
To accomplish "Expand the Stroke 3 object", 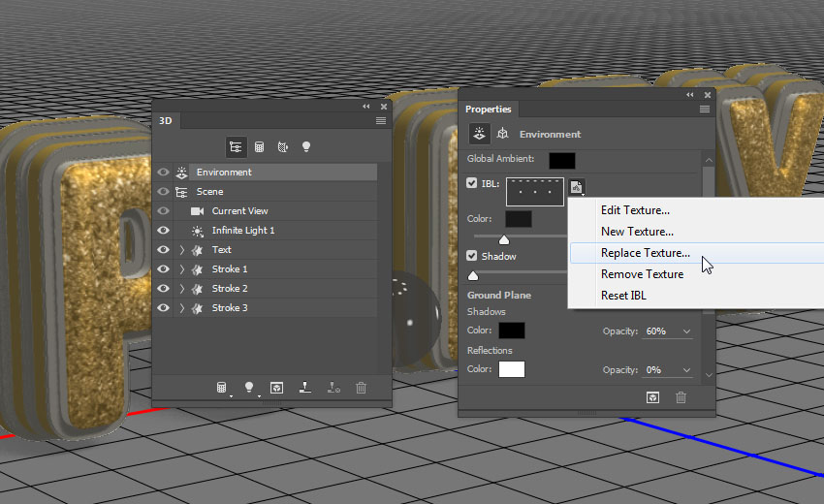I will tap(181, 308).
